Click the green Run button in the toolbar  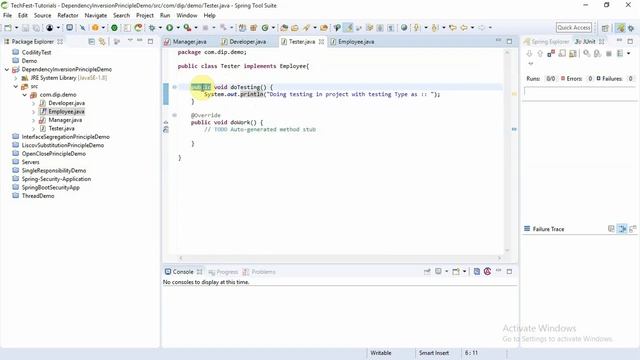point(169,28)
